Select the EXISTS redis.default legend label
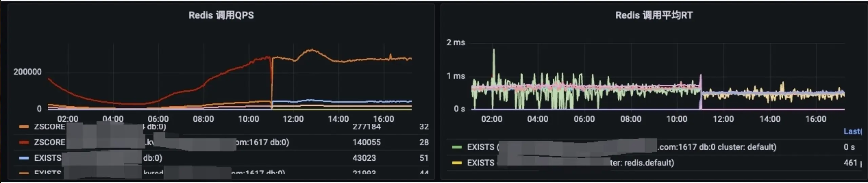The image size is (868, 183). click(571, 163)
